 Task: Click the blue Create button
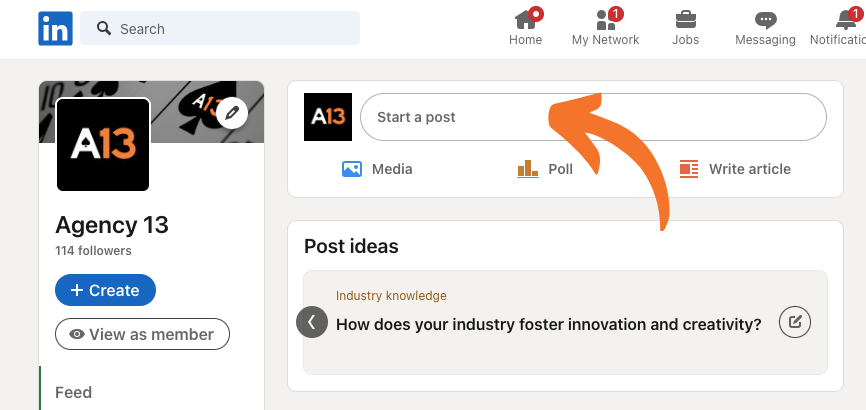pos(105,290)
